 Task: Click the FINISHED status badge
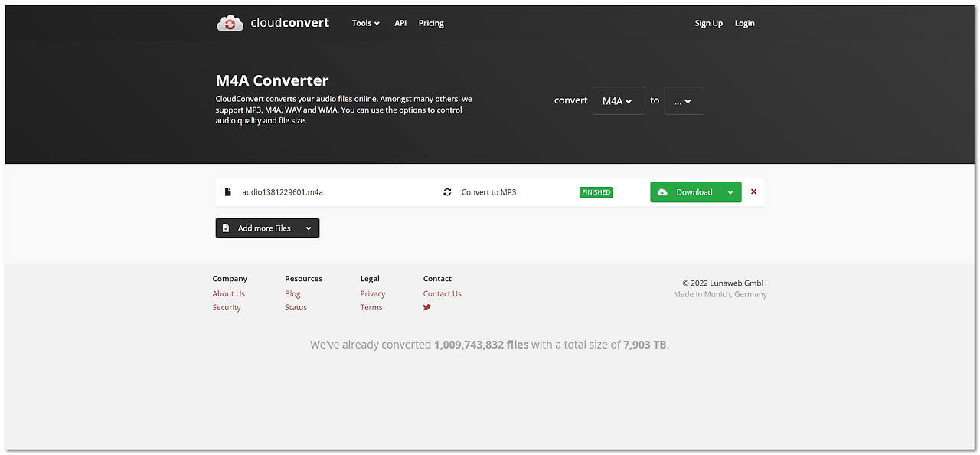tap(596, 191)
